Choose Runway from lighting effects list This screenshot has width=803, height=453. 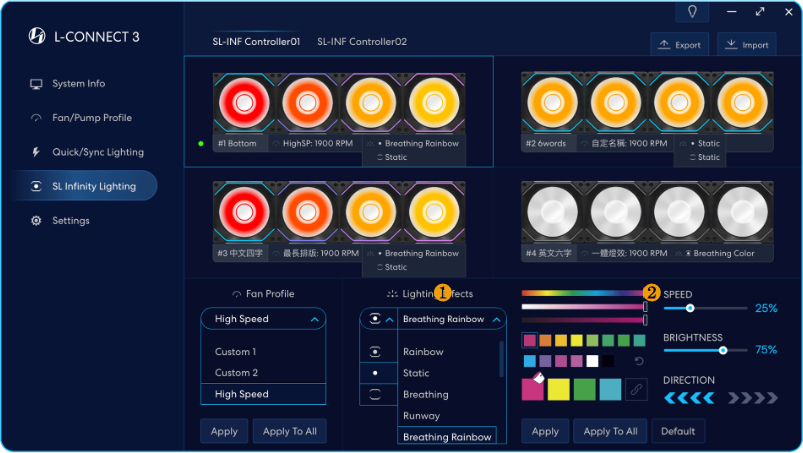pyautogui.click(x=421, y=416)
